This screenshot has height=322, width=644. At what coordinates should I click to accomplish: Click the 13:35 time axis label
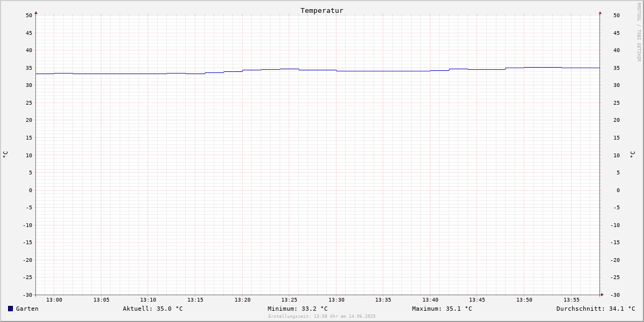[x=383, y=299]
